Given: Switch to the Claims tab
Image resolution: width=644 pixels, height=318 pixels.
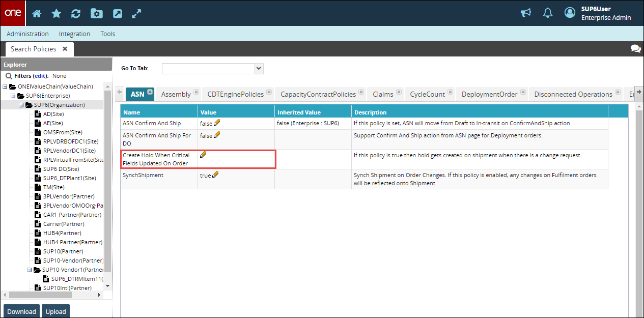Looking at the screenshot, I should (383, 94).
